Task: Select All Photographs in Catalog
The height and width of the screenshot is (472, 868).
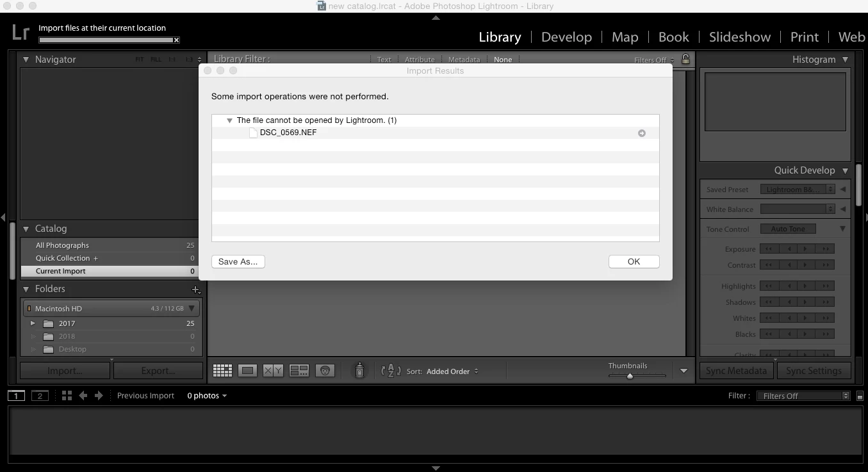Action: coord(111,245)
